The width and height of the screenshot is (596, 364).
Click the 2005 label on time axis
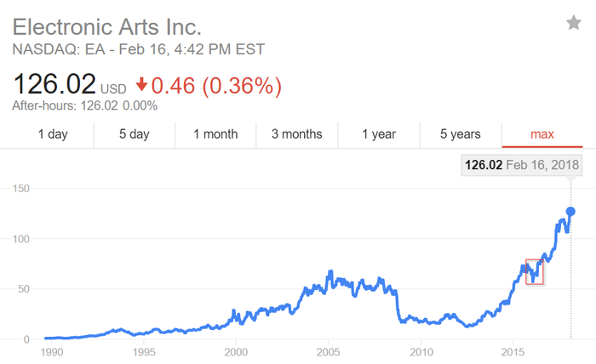[x=329, y=351]
